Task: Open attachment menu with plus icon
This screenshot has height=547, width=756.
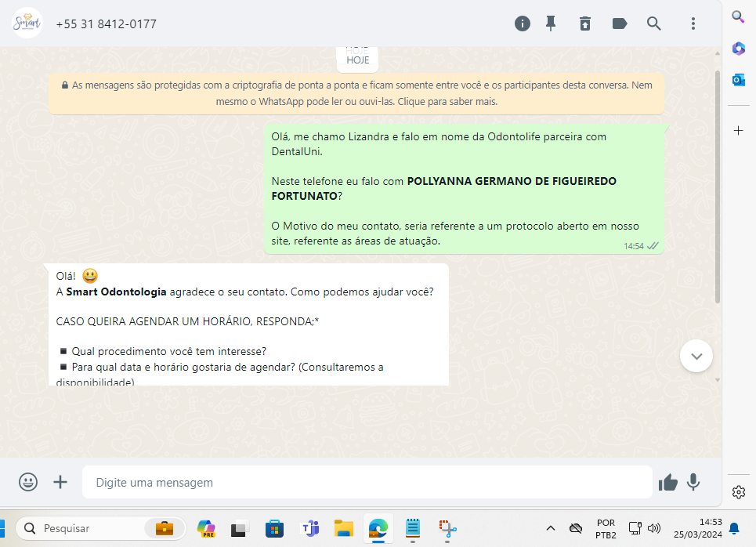Action: (60, 482)
